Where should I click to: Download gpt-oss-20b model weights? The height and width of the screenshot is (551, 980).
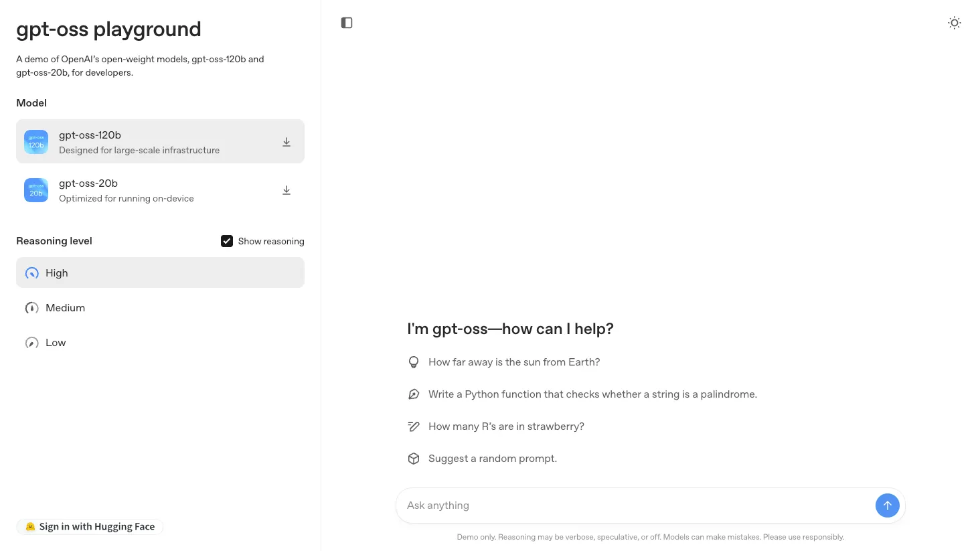(x=287, y=190)
